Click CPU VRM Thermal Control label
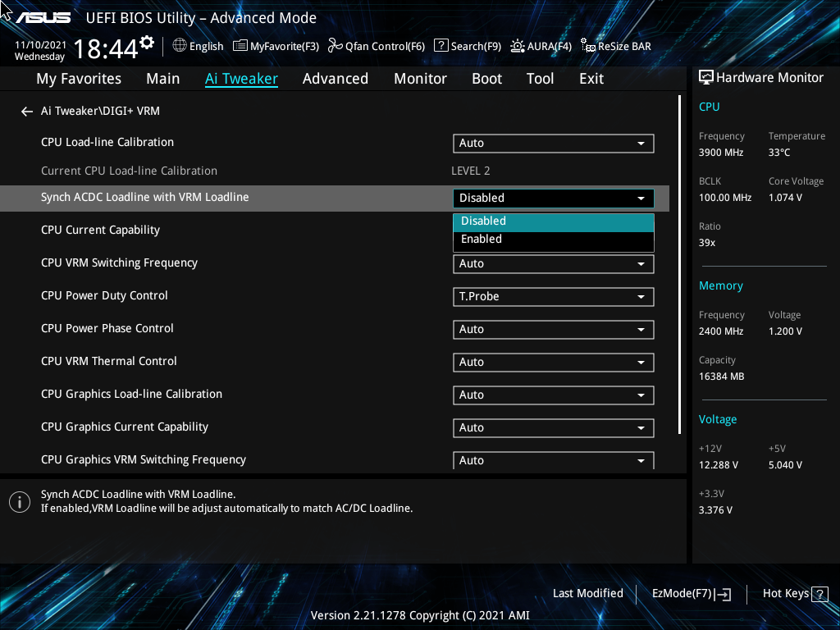 (x=109, y=362)
